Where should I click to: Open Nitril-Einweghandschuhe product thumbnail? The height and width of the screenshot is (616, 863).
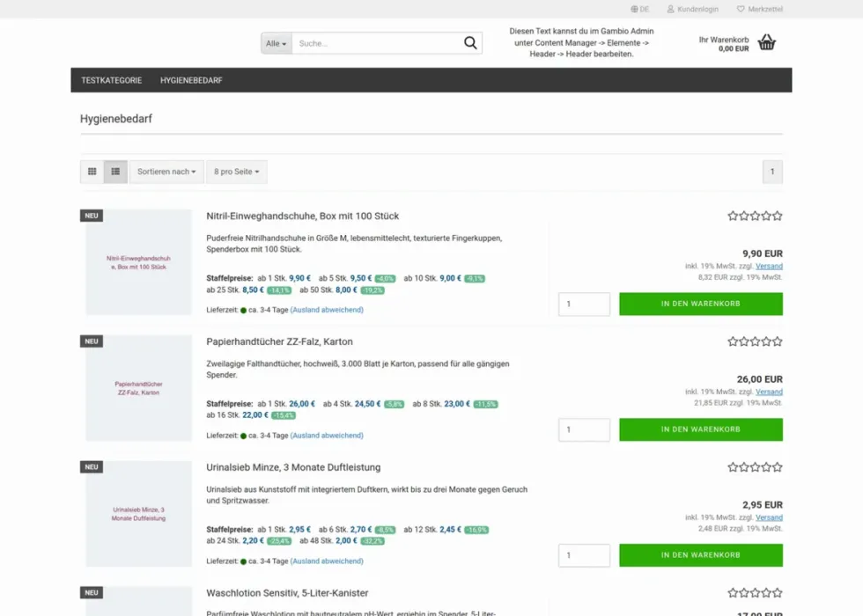pos(139,262)
